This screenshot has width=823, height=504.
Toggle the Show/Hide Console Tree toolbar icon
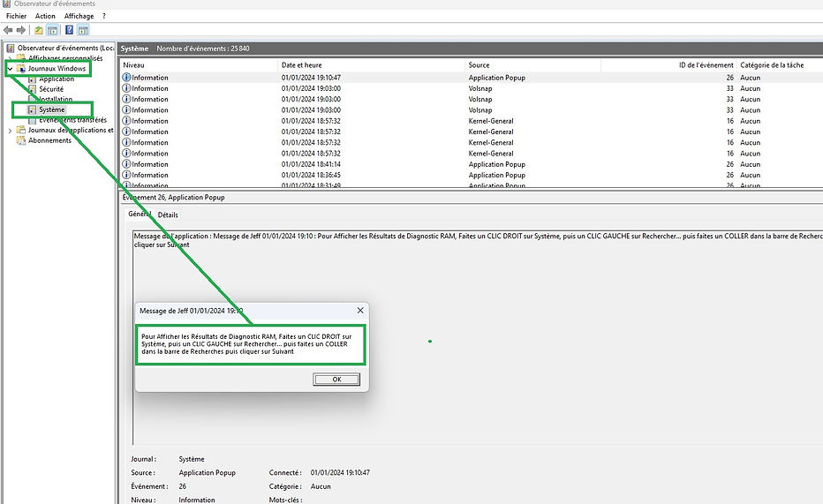(52, 30)
